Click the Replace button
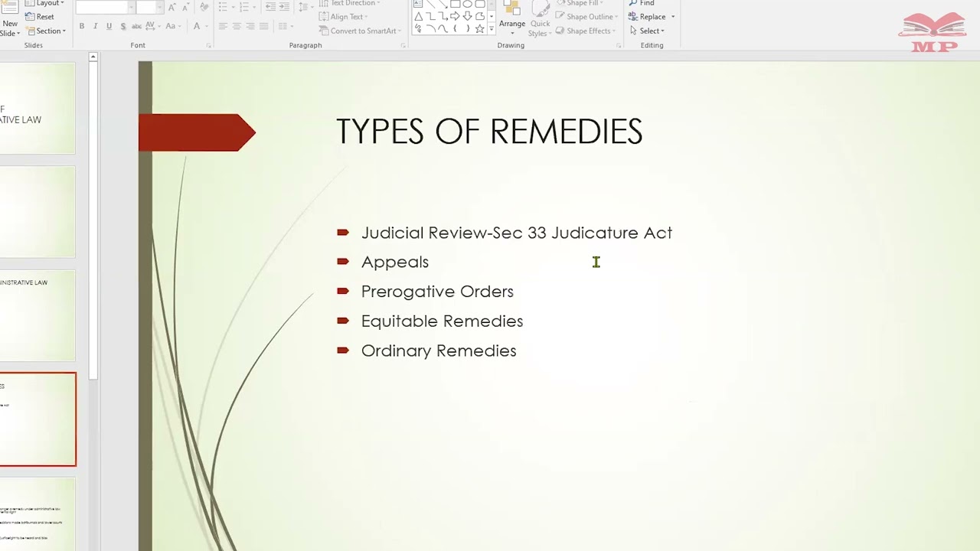This screenshot has width=980, height=551. (x=647, y=17)
